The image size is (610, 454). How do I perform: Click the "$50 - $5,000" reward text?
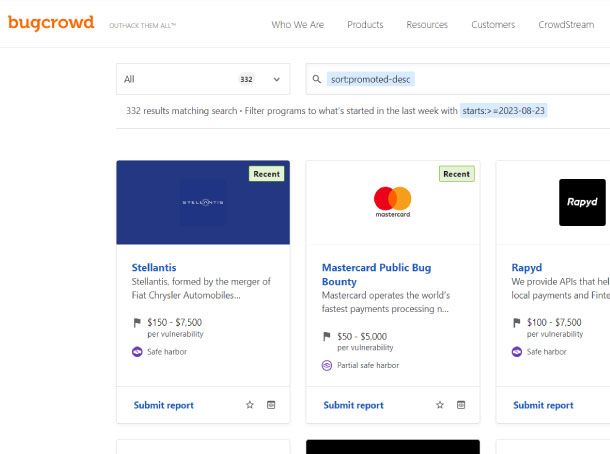tap(362, 337)
